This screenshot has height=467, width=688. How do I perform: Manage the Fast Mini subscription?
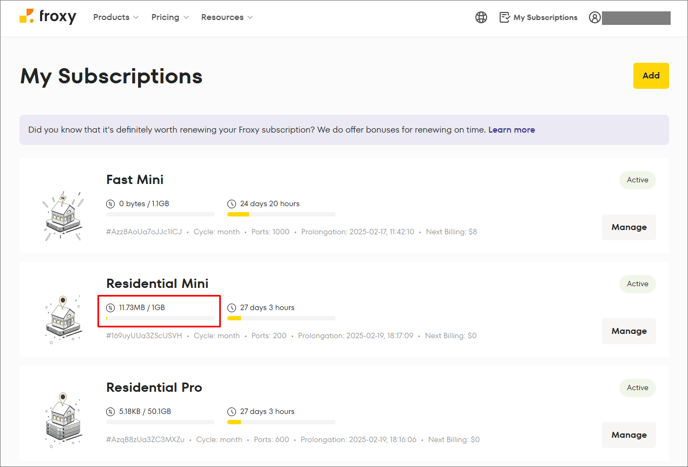[x=629, y=227]
